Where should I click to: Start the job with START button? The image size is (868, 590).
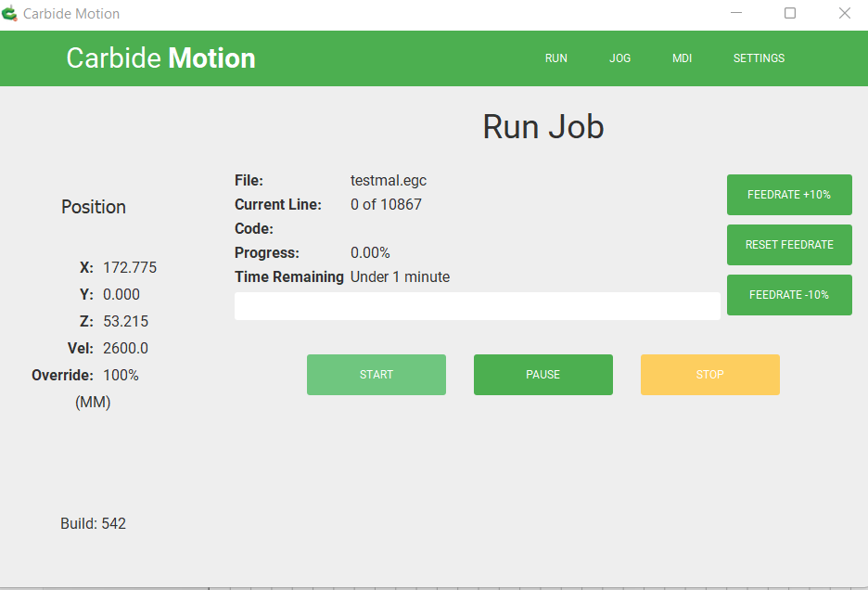[x=377, y=375]
